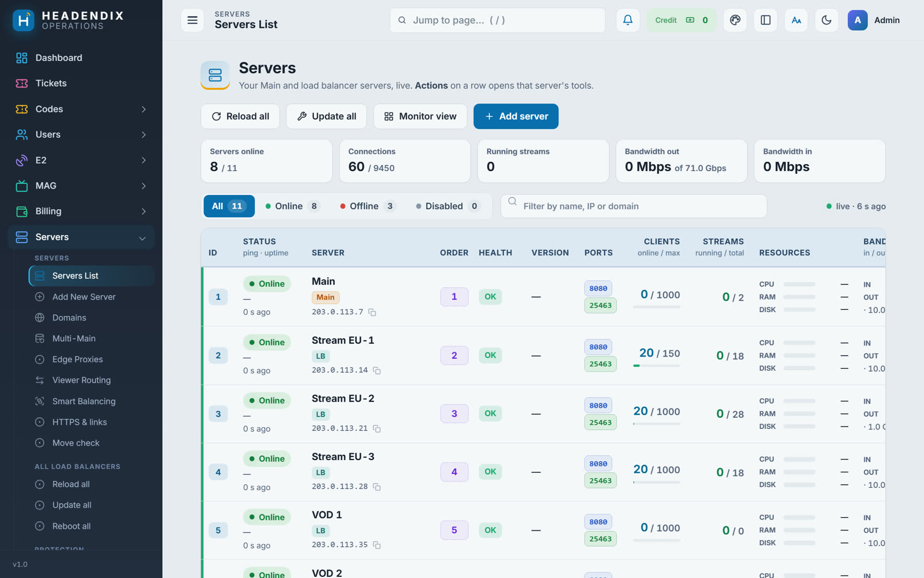The image size is (924, 578).
Task: Expand the Billing menu
Action: (81, 212)
